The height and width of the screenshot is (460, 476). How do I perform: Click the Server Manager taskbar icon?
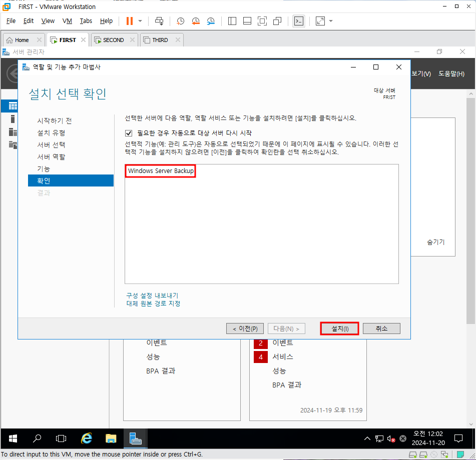pos(136,438)
